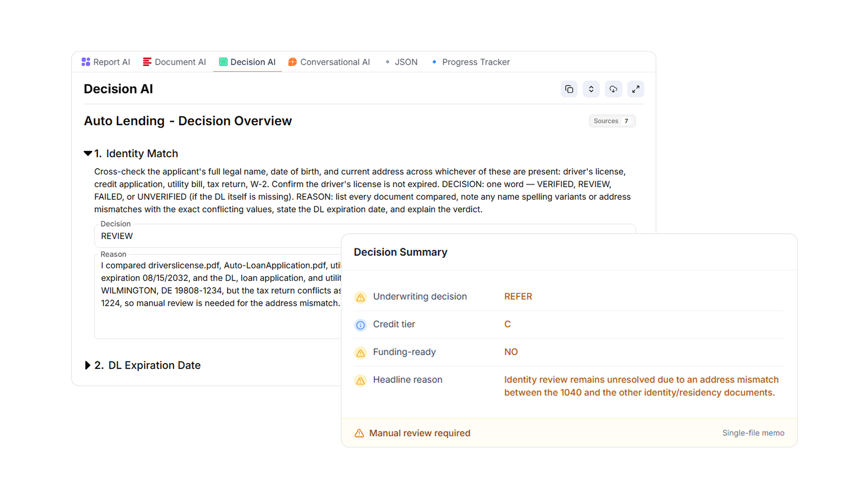Click the Headline reason address mismatch text
This screenshot has height=498, width=868.
point(641,386)
